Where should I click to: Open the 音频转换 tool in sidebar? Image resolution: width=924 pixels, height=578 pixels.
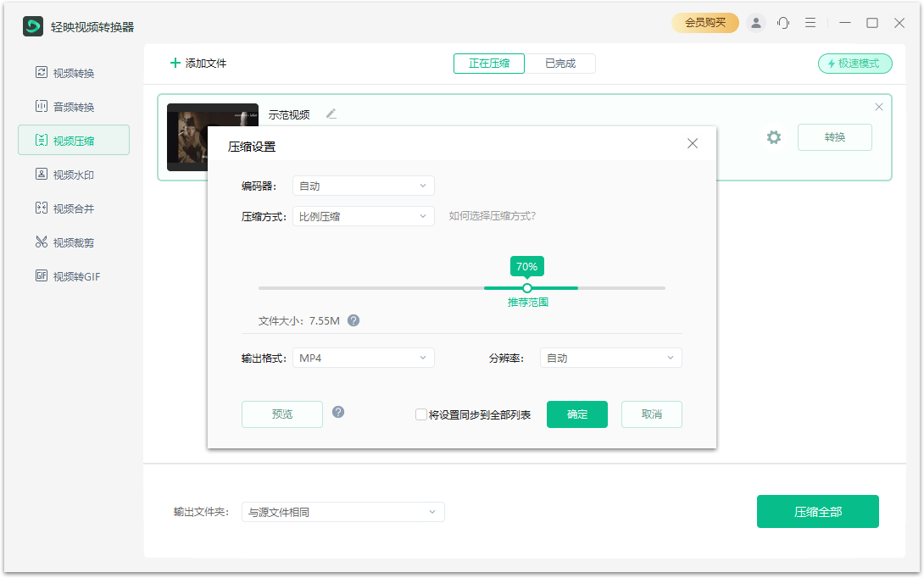coord(73,106)
